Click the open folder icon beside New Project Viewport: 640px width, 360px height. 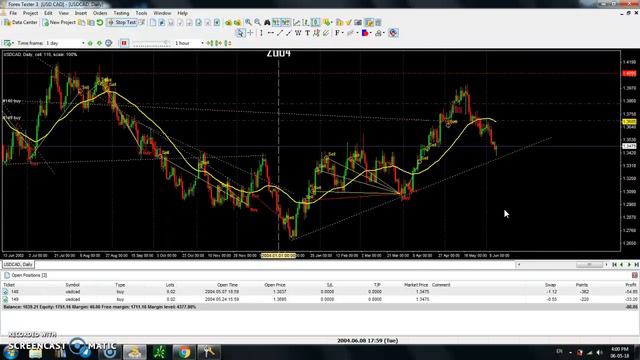tap(82, 22)
